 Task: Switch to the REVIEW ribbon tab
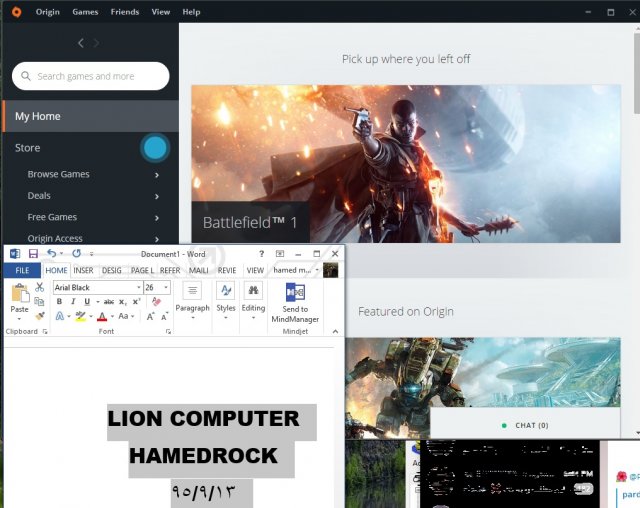click(x=227, y=270)
